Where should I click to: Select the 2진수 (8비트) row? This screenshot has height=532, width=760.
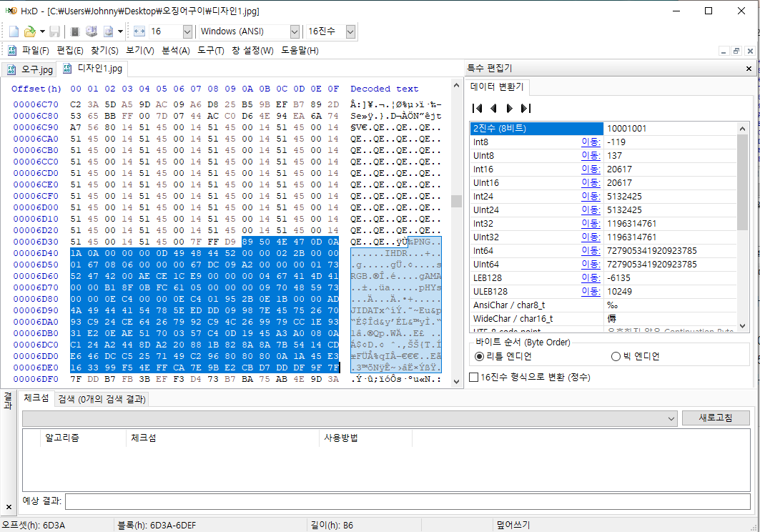click(x=603, y=129)
